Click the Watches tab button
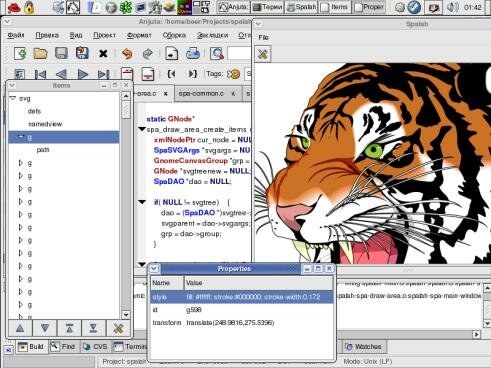Screen dimensions: 491x368 tap(363, 347)
